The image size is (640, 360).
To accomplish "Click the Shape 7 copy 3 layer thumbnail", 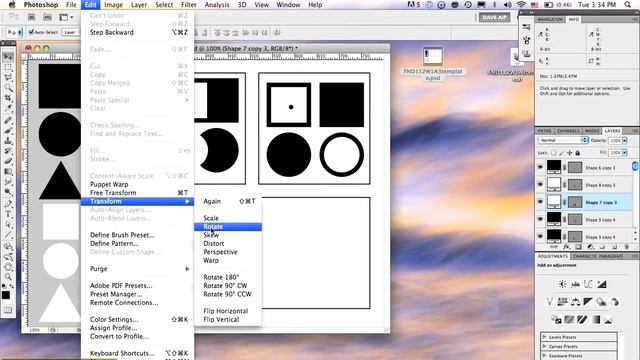I will 554,202.
